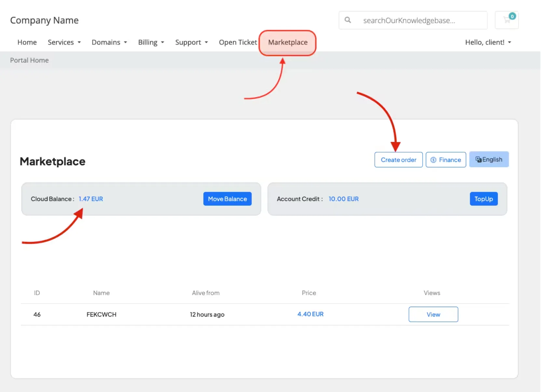Go to the Home menu item

point(27,42)
